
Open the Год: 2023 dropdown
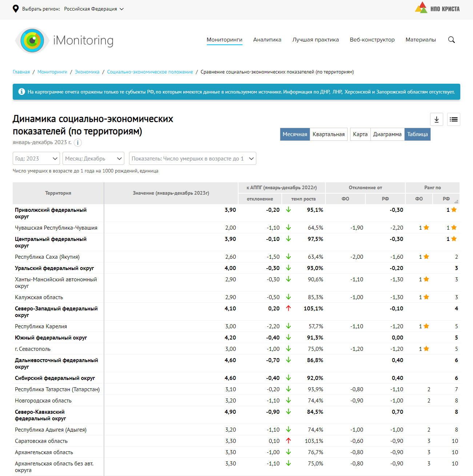[36, 159]
